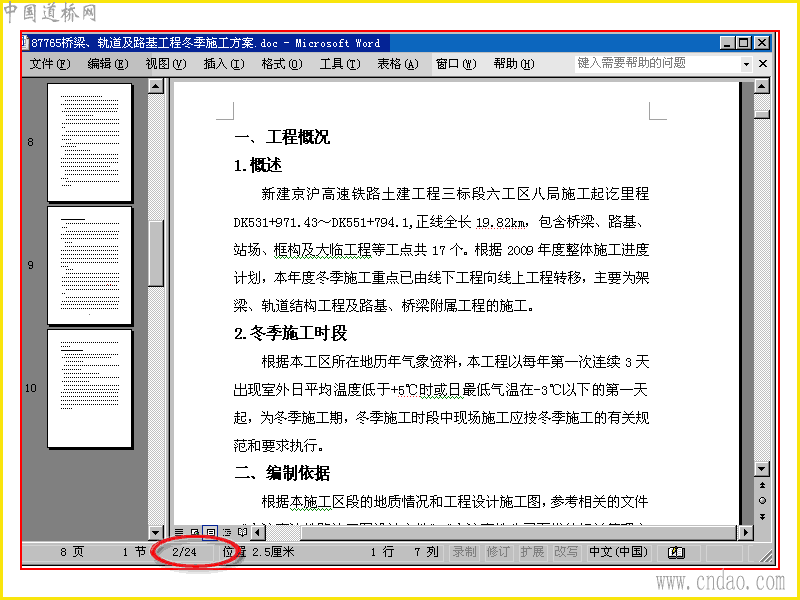The height and width of the screenshot is (600, 800).
Task: Click document scroll up arrow
Action: [762, 86]
